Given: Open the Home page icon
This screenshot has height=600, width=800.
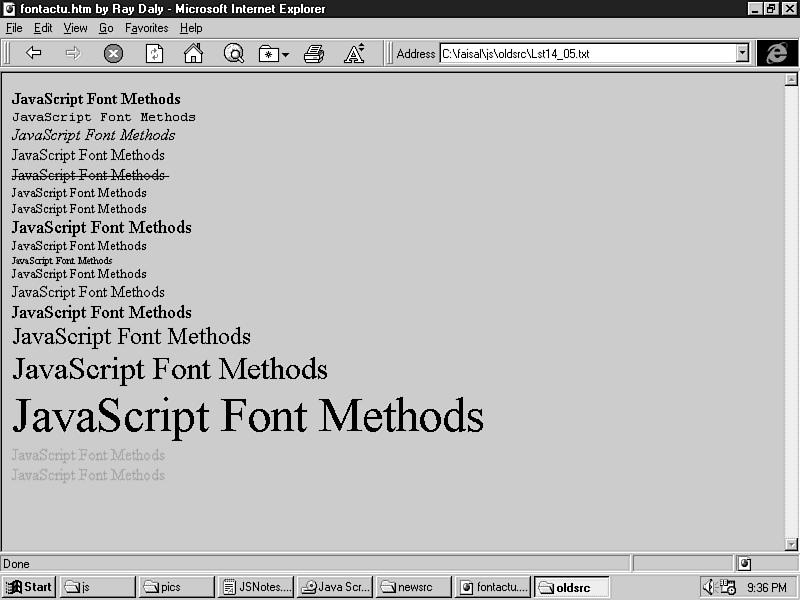Looking at the screenshot, I should point(193,53).
